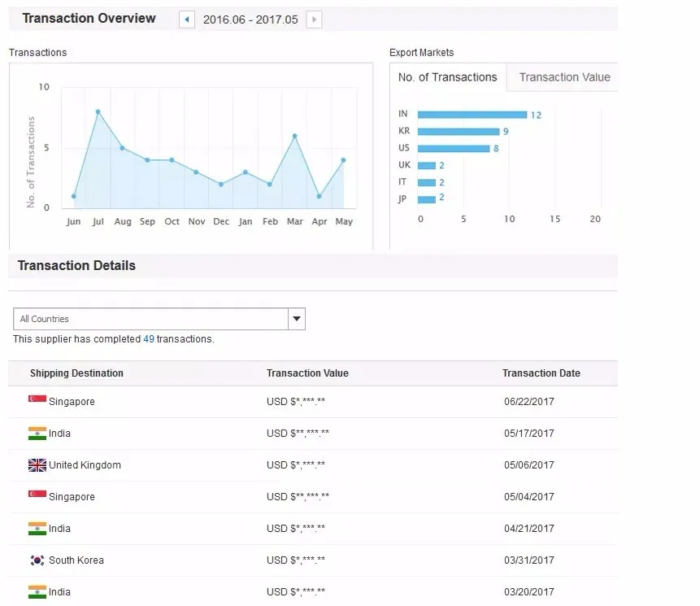Click the dropdown arrow beside All Countries
This screenshot has width=700, height=606.
[x=297, y=319]
